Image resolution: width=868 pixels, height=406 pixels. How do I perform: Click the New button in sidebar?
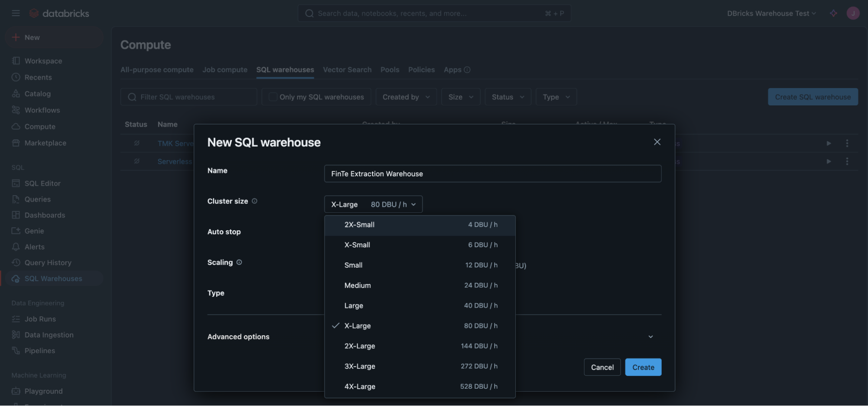click(x=54, y=37)
